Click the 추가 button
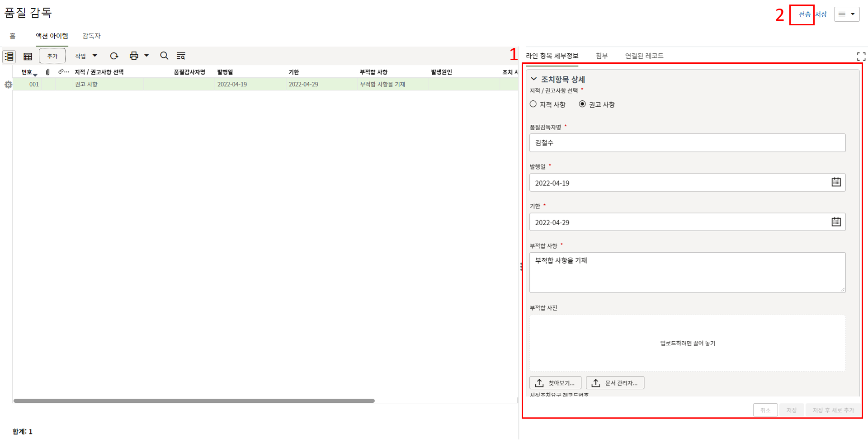This screenshot has width=868, height=443. (52, 56)
